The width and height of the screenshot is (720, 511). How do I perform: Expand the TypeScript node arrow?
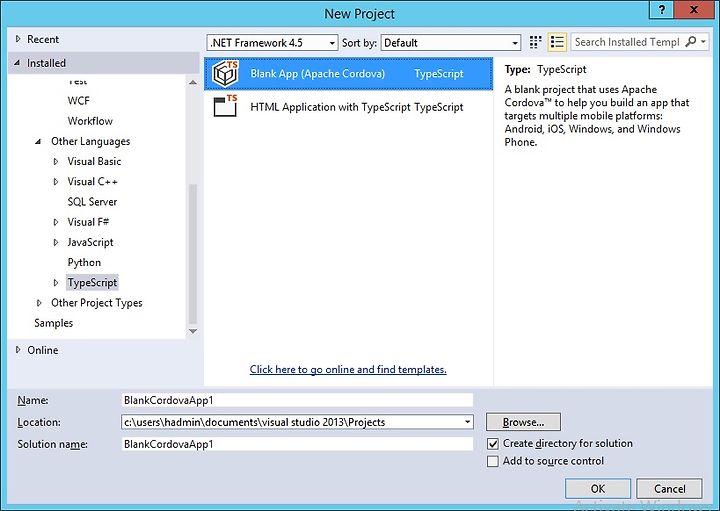56,283
